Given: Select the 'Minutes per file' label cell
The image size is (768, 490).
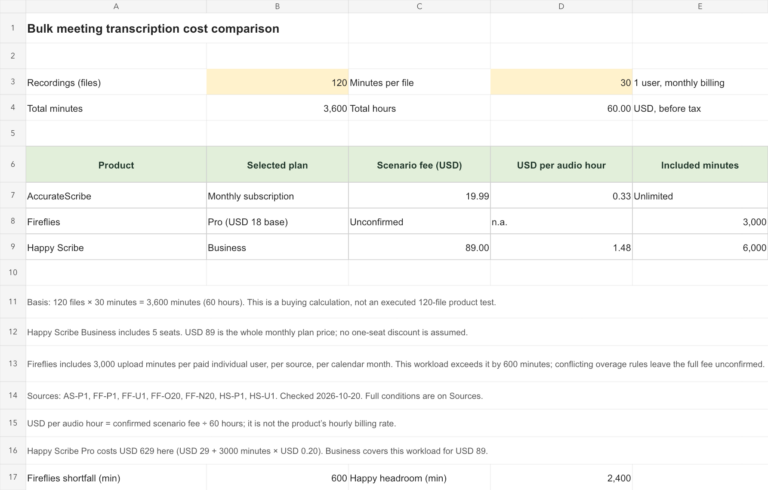Looking at the screenshot, I should click(419, 82).
